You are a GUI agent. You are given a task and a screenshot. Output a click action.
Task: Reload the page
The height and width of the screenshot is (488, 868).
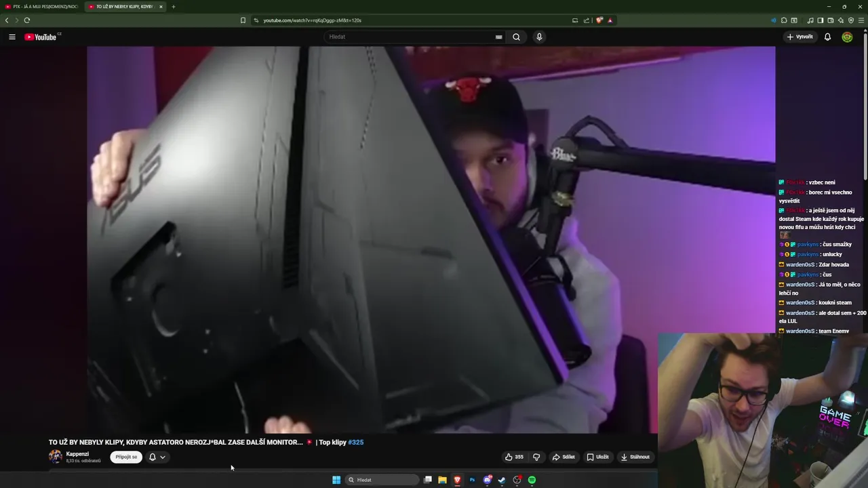[26, 20]
